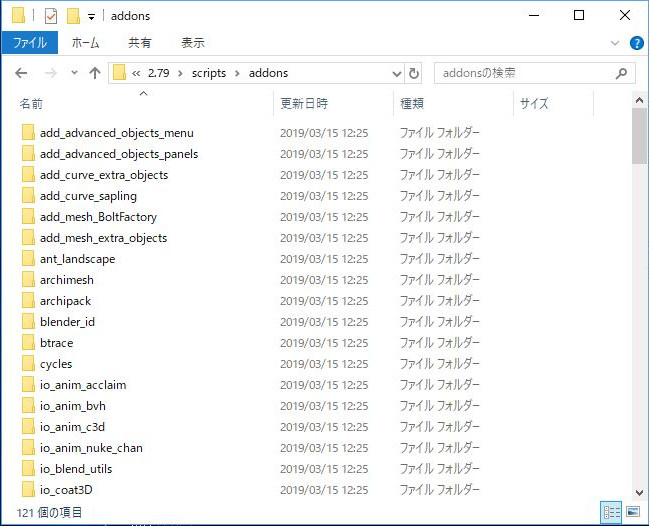Click the Properties quick access icon

pos(50,16)
